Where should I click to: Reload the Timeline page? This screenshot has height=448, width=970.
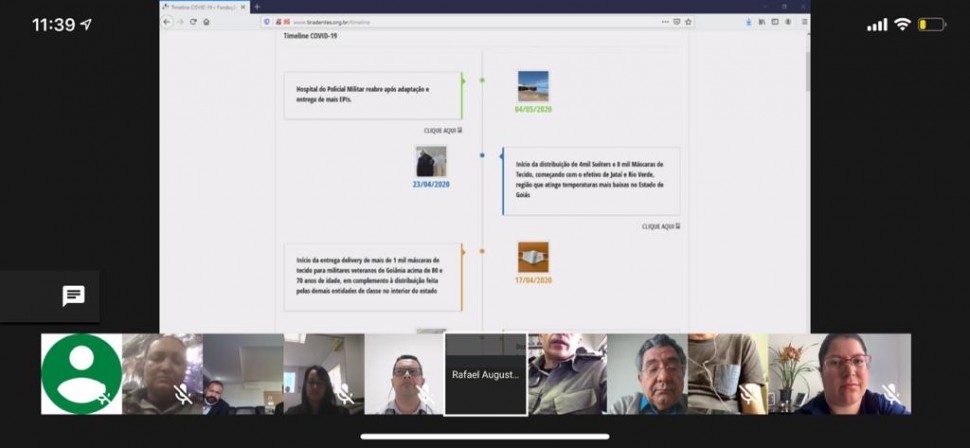(194, 22)
